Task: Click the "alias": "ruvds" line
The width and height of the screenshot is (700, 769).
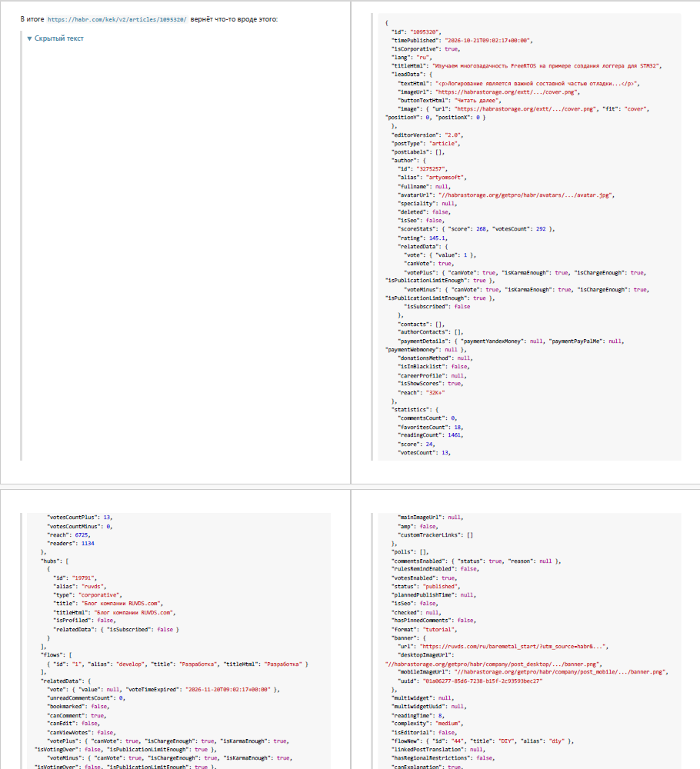Action: [79, 587]
